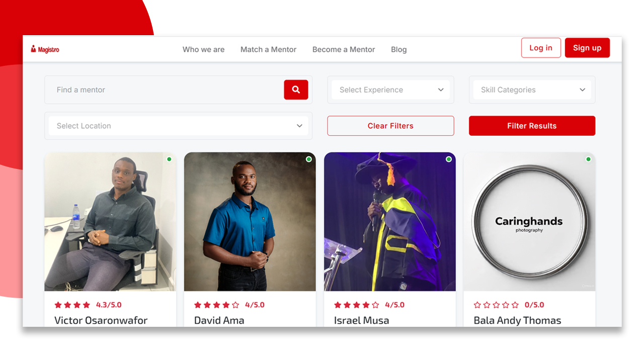Image resolution: width=644 pixels, height=362 pixels.
Task: Click the empty star rating on Bala Andy Thomas
Action: 497,305
